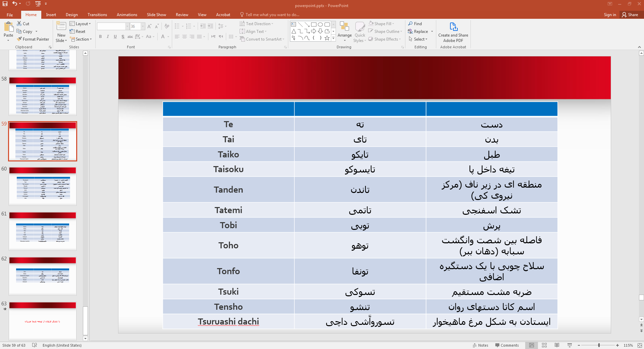Fit slide to current window icon

point(639,345)
